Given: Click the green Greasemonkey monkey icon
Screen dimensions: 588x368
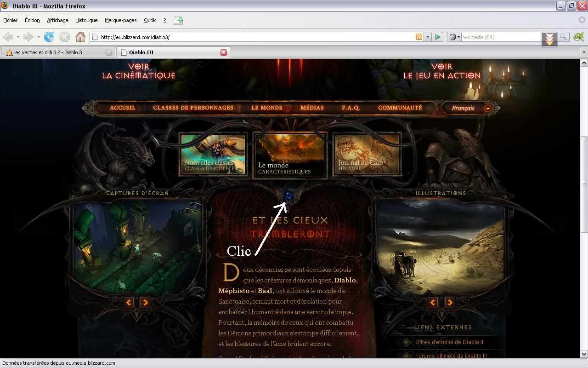Looking at the screenshot, I should point(579,37).
